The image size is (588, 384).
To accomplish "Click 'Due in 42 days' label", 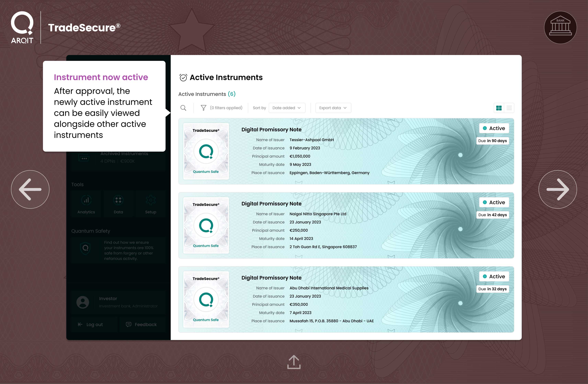I will click(x=492, y=215).
